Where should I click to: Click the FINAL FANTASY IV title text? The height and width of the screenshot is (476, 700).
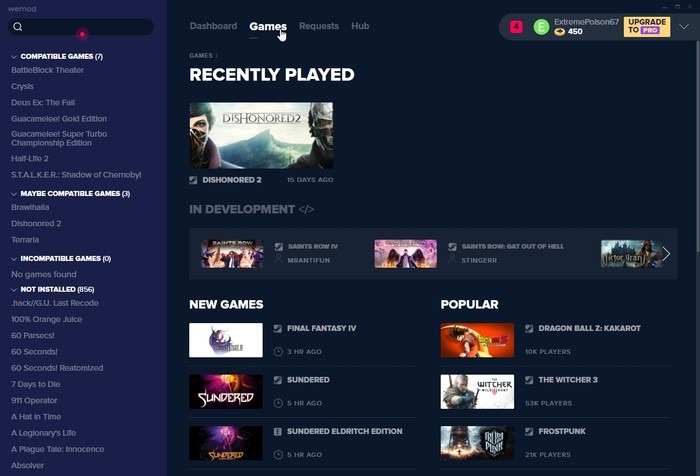tap(321, 328)
